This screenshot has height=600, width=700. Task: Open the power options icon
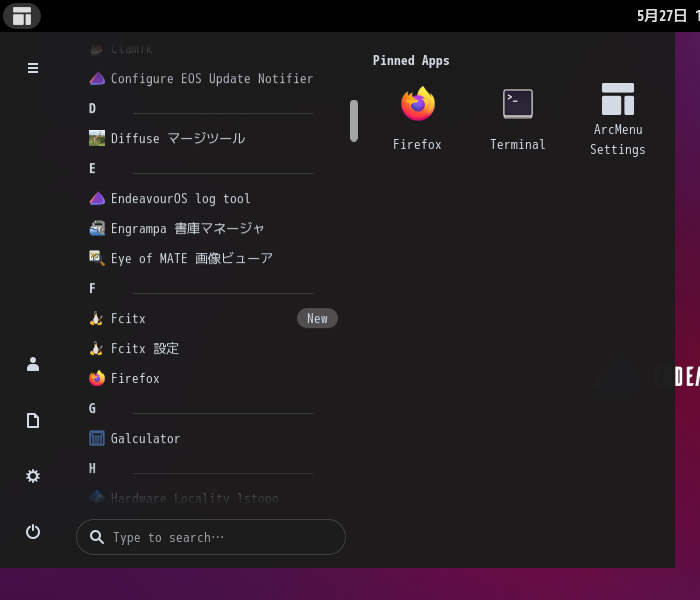(33, 532)
